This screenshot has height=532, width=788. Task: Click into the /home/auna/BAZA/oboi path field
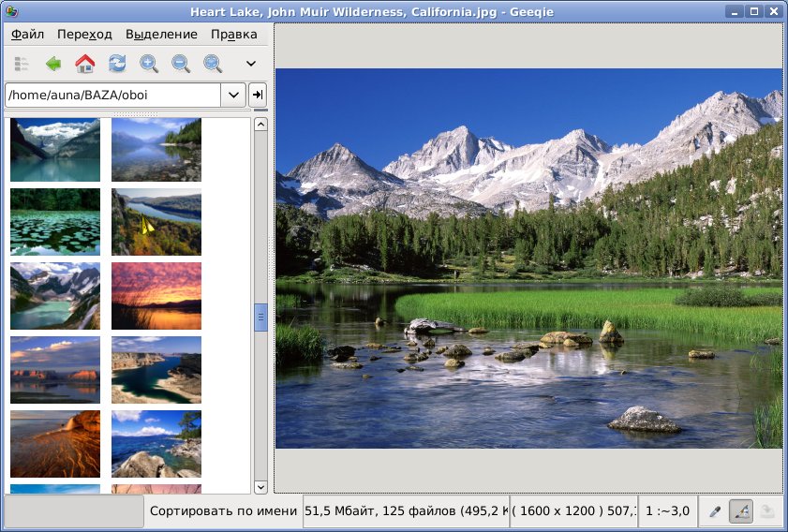click(113, 95)
